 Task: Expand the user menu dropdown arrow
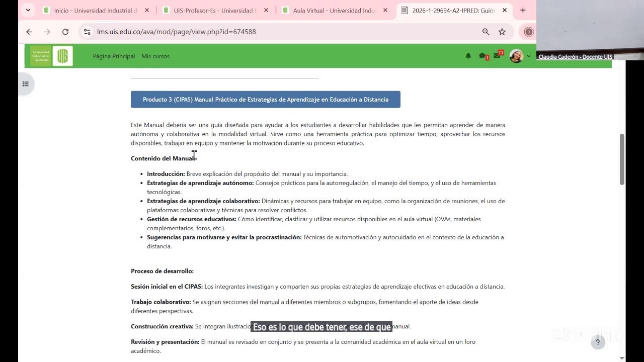pos(528,56)
